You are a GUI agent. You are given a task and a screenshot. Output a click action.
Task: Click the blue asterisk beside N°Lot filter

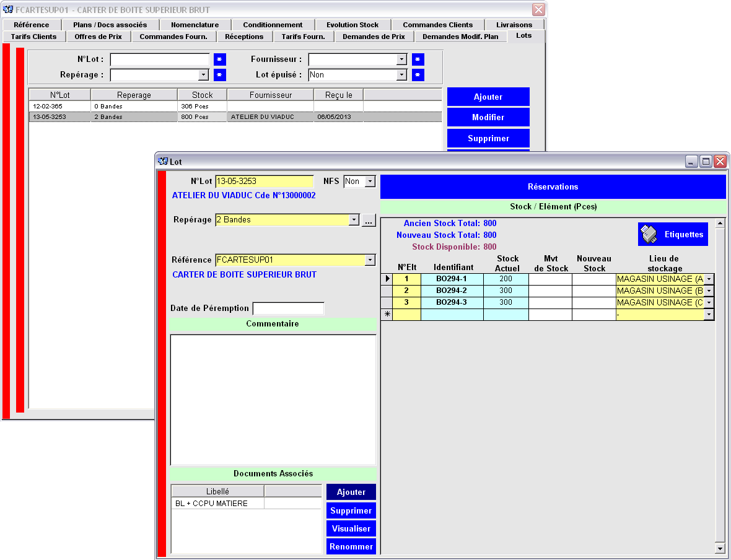(220, 59)
